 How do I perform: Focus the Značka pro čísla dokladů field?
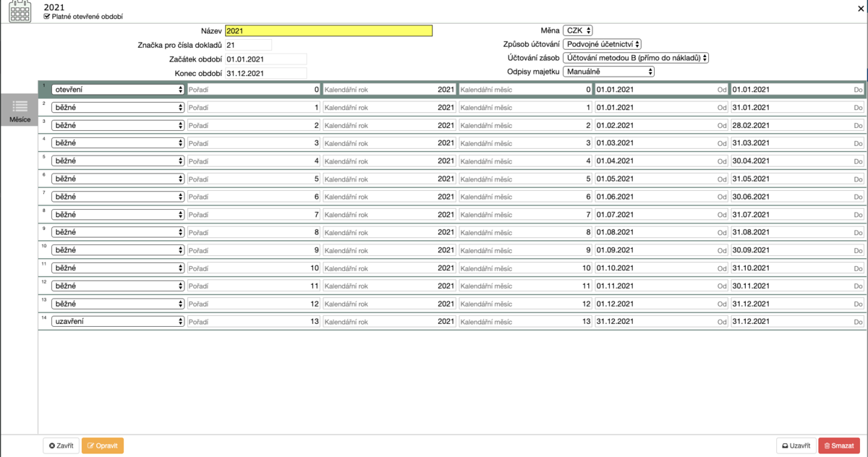pos(247,45)
